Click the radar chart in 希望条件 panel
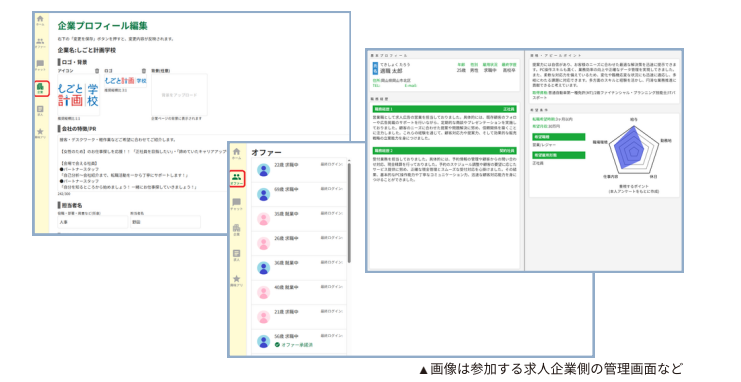 pos(633,148)
